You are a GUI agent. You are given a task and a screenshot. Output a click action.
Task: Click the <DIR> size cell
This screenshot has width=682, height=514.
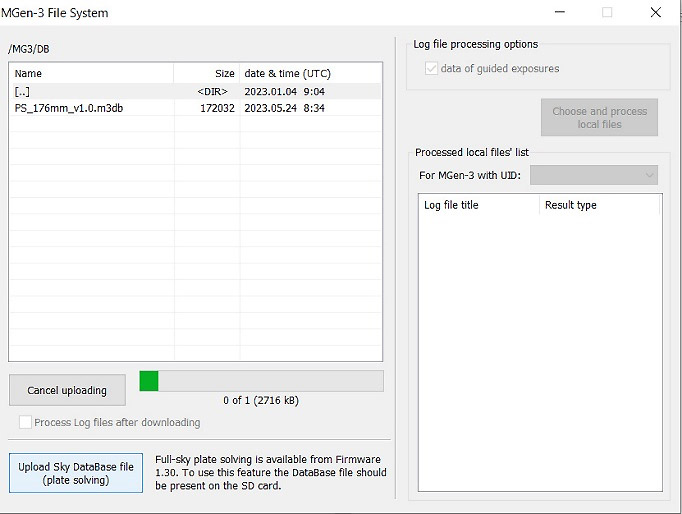tap(212, 91)
